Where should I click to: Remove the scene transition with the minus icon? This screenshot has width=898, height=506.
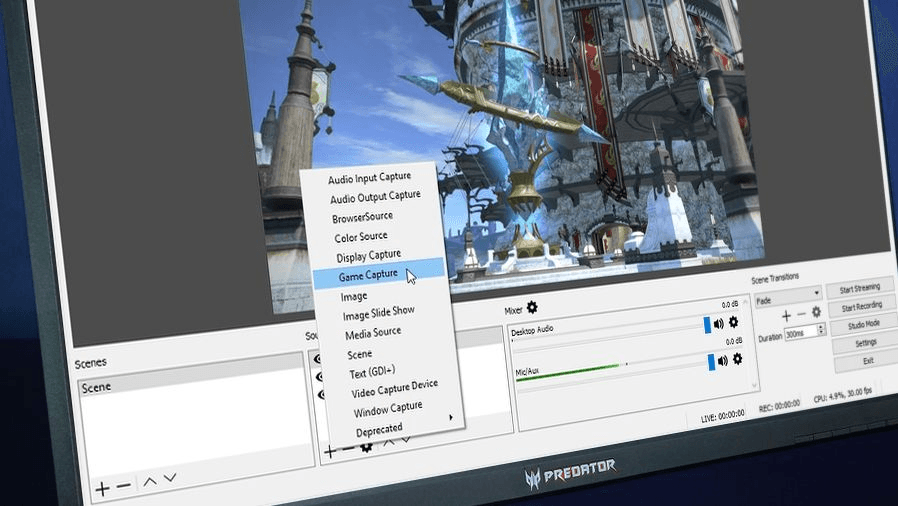click(801, 314)
